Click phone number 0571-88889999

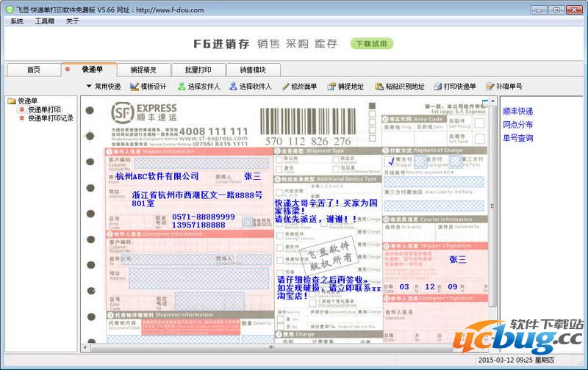point(204,217)
